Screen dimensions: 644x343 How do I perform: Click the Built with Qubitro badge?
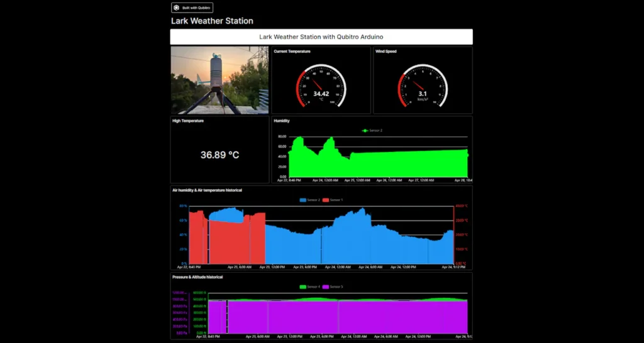coord(192,8)
